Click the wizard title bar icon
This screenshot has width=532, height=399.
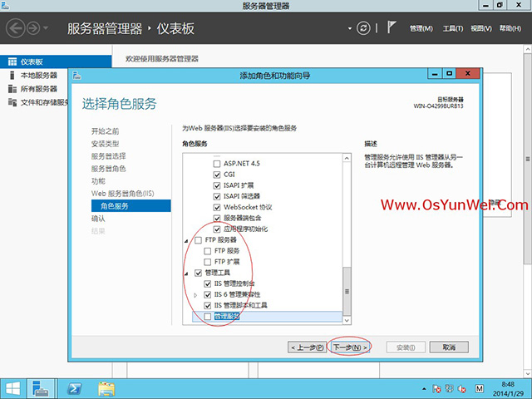coord(77,75)
